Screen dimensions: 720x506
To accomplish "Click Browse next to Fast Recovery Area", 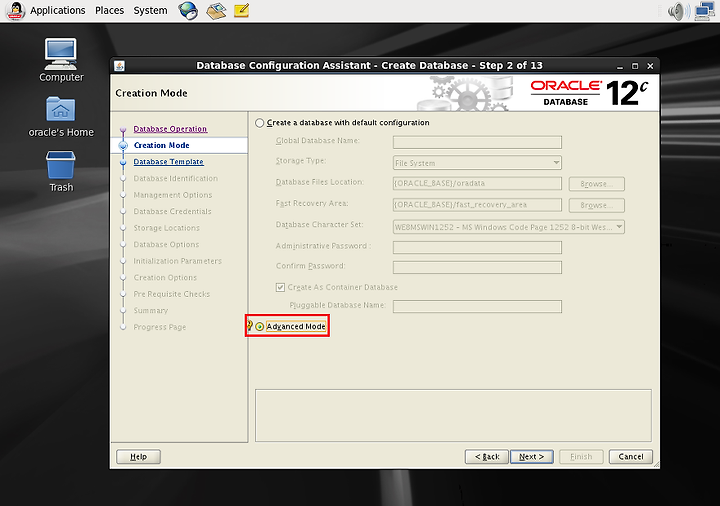I will [596, 205].
